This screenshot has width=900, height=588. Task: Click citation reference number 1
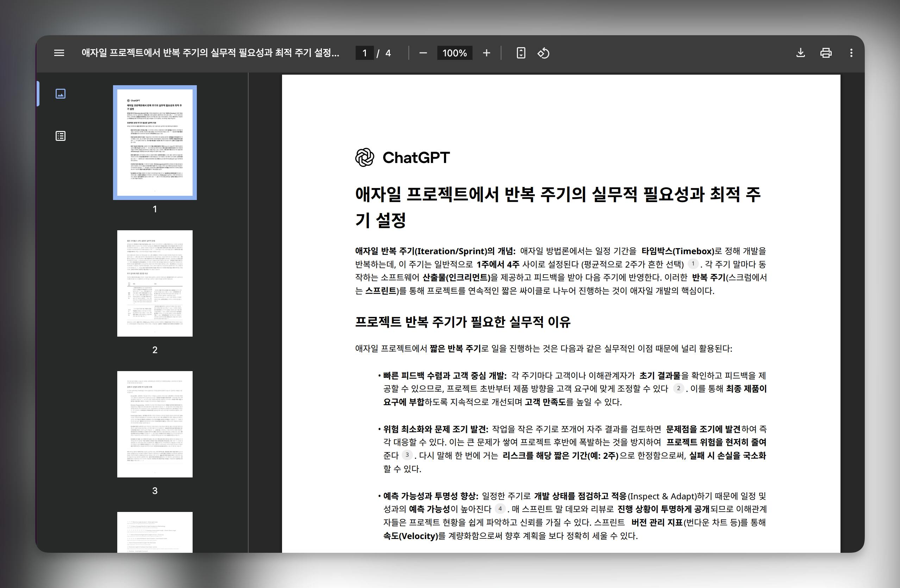click(693, 264)
